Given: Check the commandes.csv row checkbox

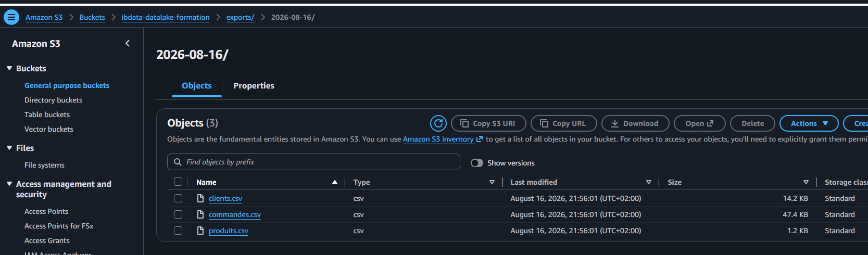Looking at the screenshot, I should 178,214.
